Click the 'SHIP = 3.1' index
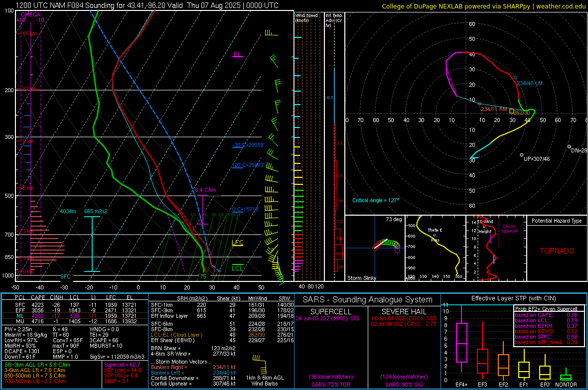 (x=117, y=381)
